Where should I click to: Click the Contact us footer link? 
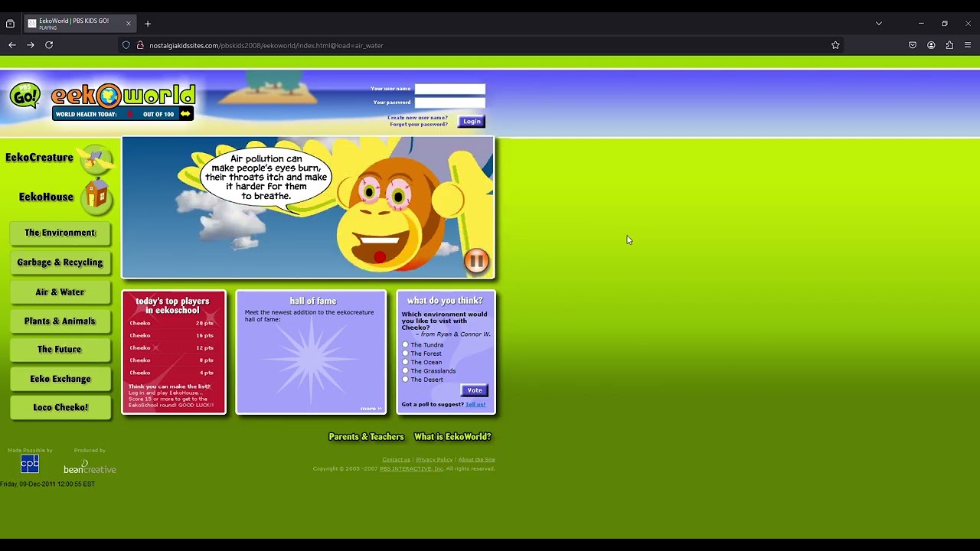click(x=396, y=460)
